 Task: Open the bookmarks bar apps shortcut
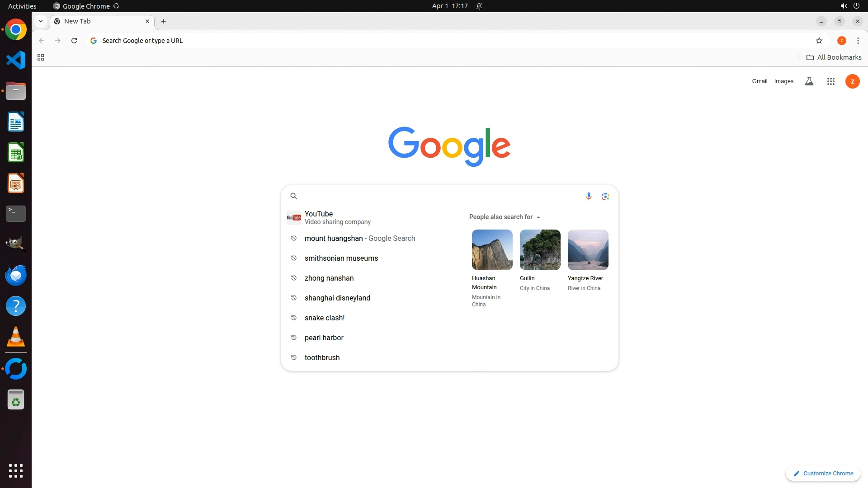click(41, 57)
